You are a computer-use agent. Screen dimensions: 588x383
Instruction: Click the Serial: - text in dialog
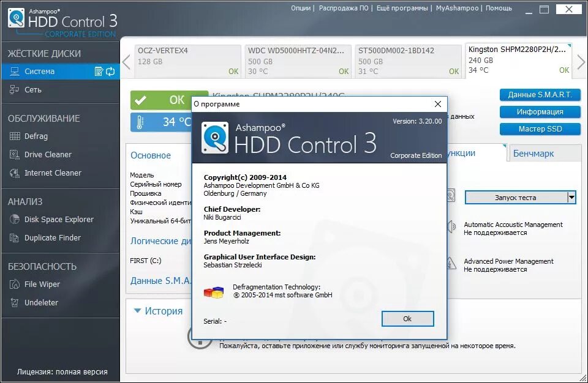click(x=215, y=321)
